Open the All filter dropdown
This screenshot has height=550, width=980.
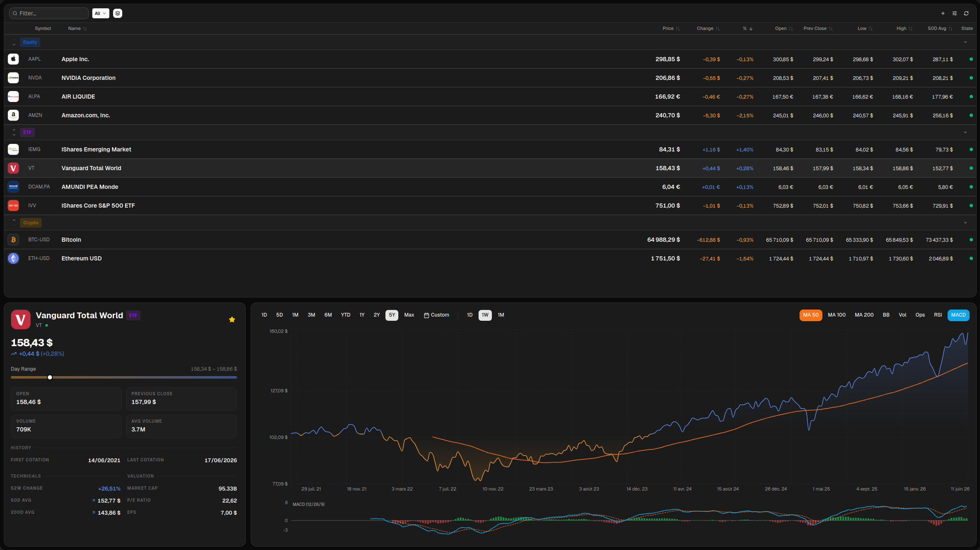(x=101, y=13)
